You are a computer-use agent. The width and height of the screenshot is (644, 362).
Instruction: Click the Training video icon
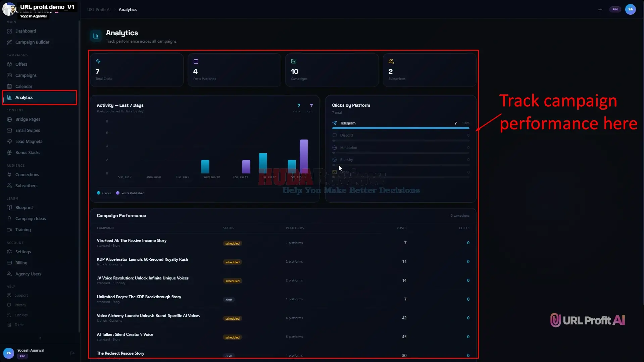pos(9,230)
